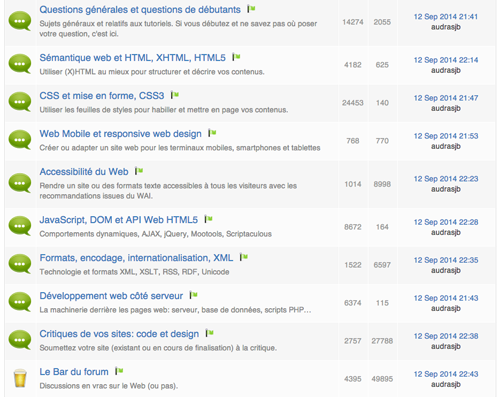
Task: Open Développement web côté serveur forum
Action: click(111, 296)
